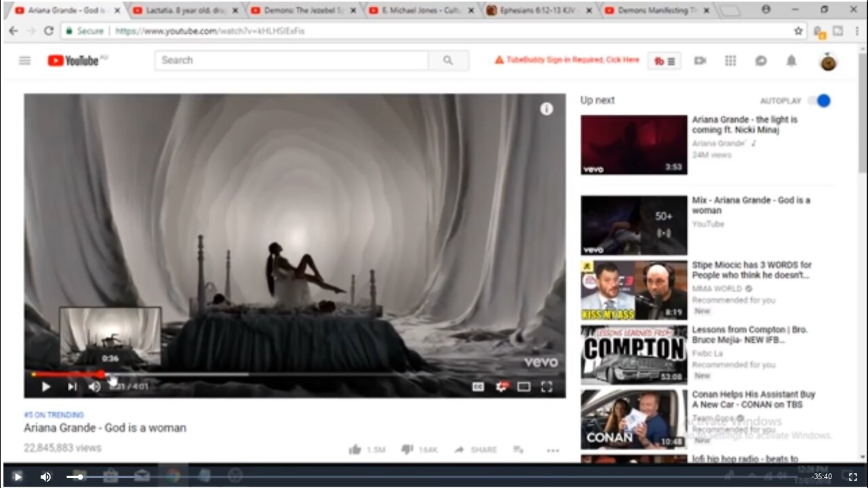Viewport: 868px width, 488px height.
Task: Open the account avatar menu
Action: 828,62
